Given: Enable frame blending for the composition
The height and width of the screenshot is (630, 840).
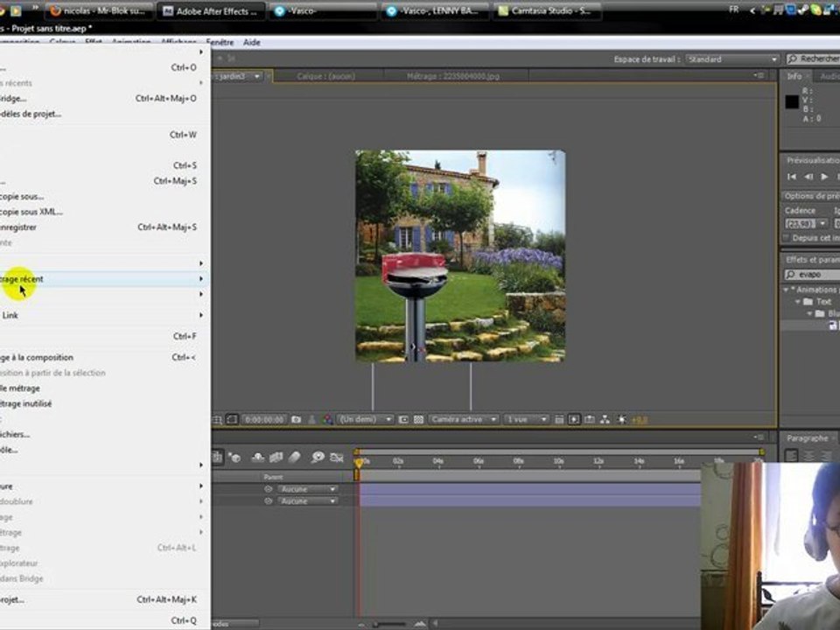Looking at the screenshot, I should pos(276,457).
